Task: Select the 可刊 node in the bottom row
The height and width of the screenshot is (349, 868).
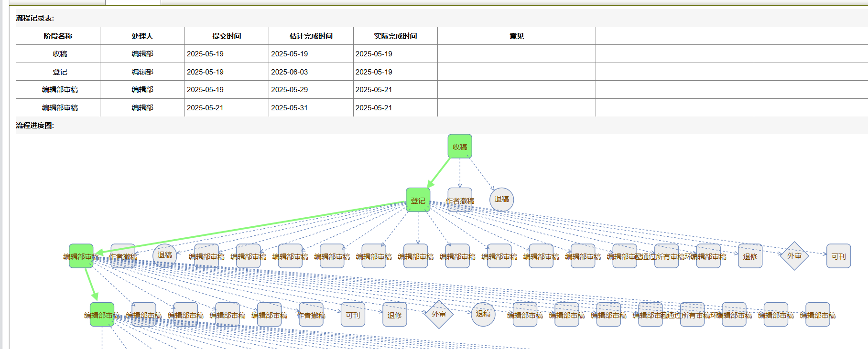Action: coord(353,315)
